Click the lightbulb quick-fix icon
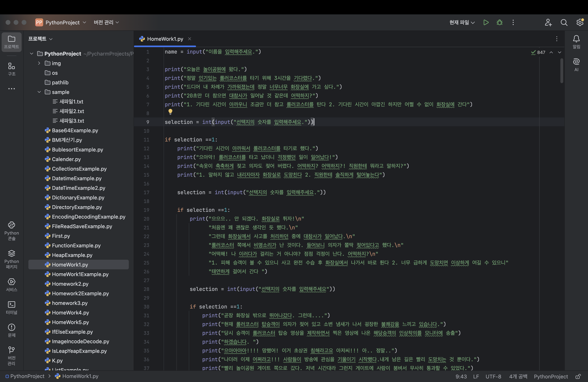The image size is (588, 382). pyautogui.click(x=170, y=112)
